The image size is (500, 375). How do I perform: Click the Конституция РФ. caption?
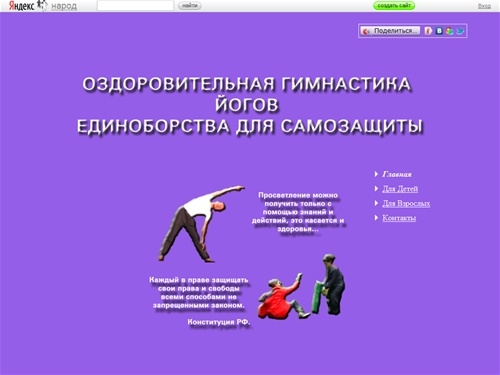pyautogui.click(x=219, y=322)
